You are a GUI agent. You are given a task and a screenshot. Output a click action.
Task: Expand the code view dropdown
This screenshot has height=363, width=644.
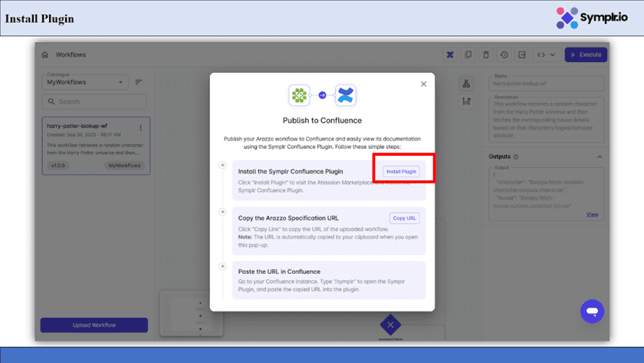pyautogui.click(x=546, y=55)
